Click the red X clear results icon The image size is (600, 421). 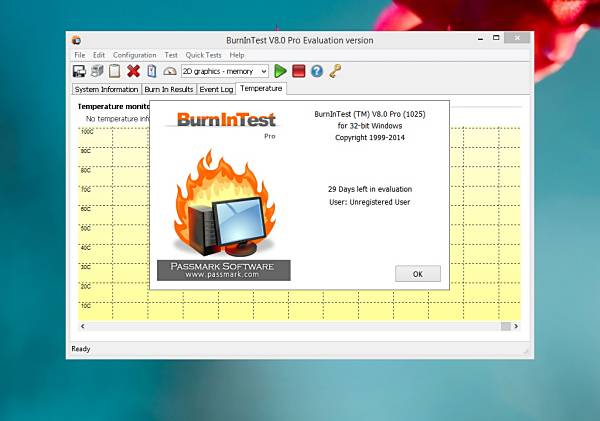click(x=133, y=71)
